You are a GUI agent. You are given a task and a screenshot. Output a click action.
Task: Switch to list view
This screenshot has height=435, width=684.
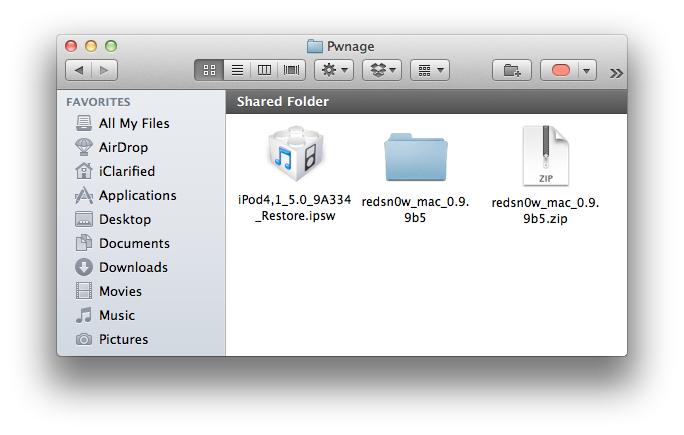coord(237,71)
